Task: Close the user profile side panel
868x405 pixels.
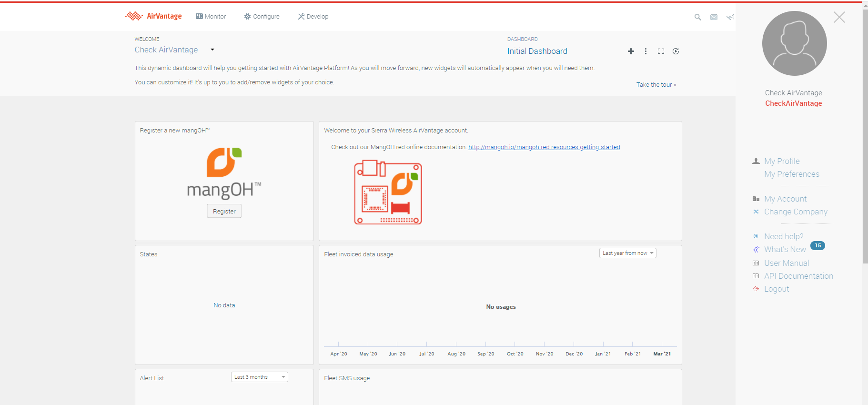Action: pos(839,17)
